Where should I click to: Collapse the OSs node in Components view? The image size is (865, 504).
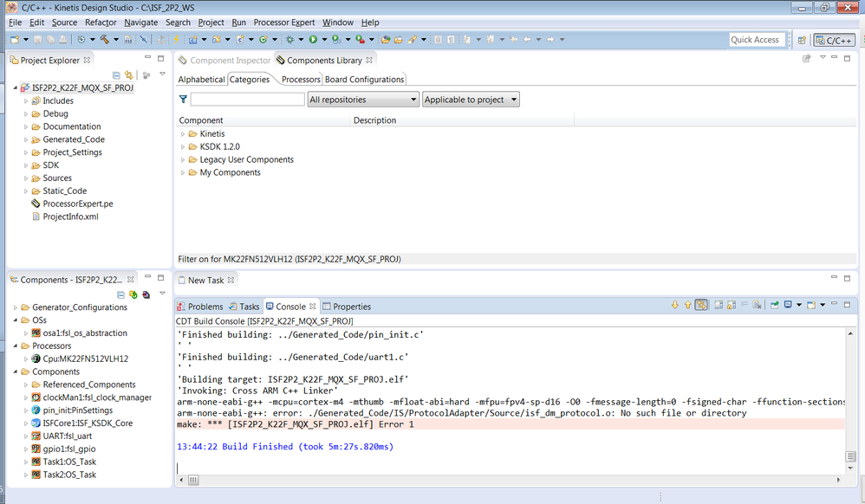coord(16,320)
